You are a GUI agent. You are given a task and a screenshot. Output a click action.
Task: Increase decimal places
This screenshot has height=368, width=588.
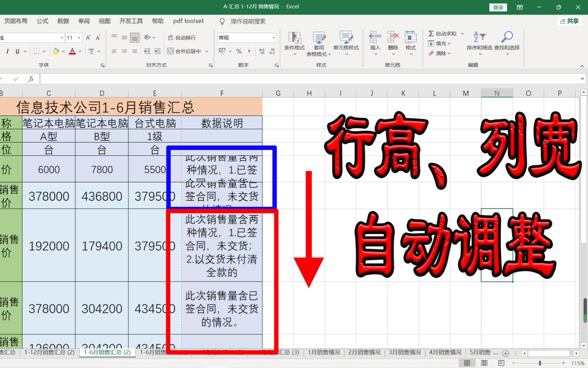(x=262, y=51)
